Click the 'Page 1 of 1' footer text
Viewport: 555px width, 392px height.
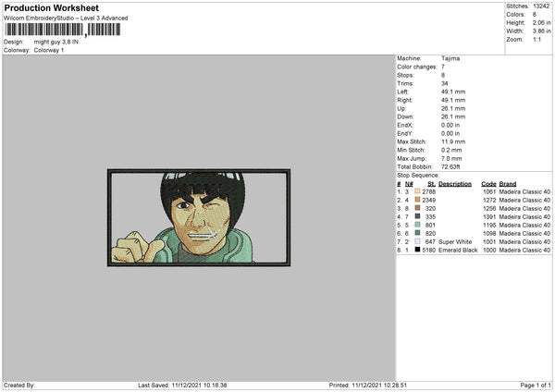[x=536, y=385]
